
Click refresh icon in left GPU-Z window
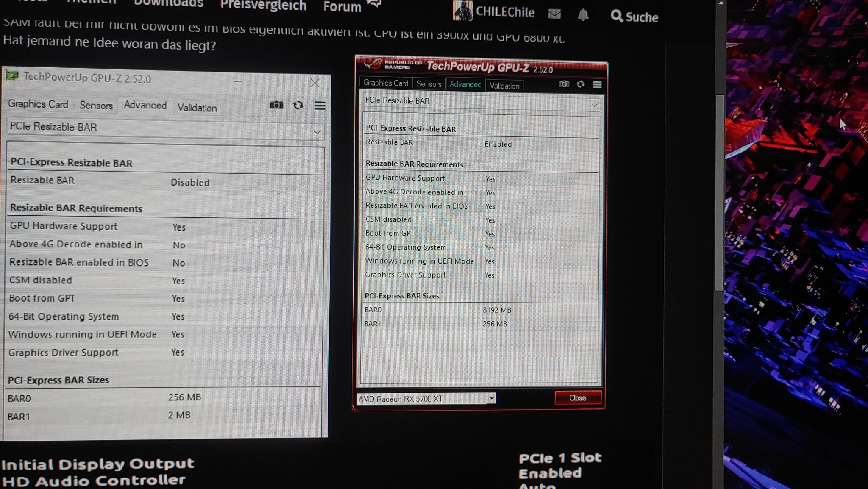click(298, 105)
